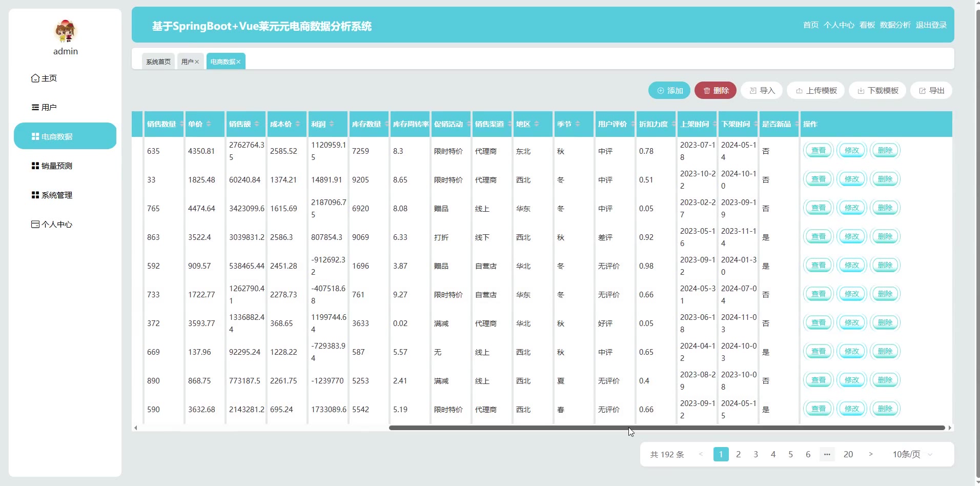Click the admin avatar image
The width and height of the screenshot is (980, 486).
pyautogui.click(x=65, y=31)
